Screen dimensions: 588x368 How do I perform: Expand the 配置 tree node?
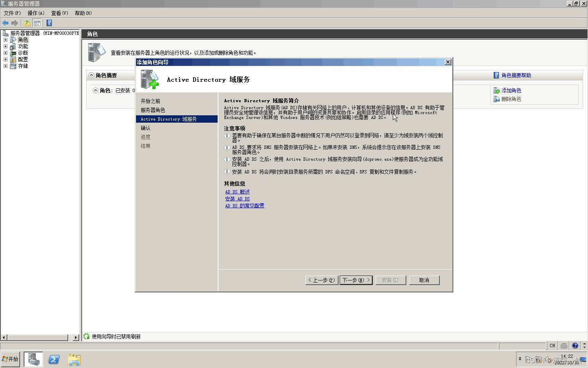coord(5,59)
